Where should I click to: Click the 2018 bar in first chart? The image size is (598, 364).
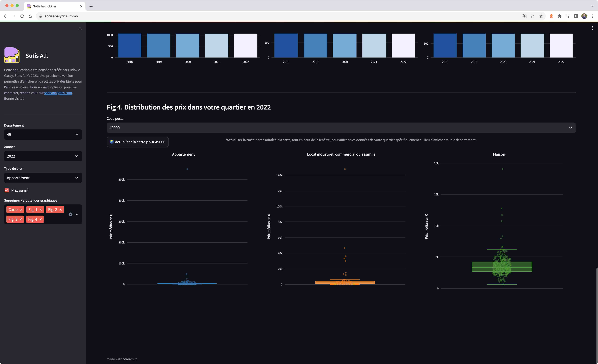coord(130,46)
